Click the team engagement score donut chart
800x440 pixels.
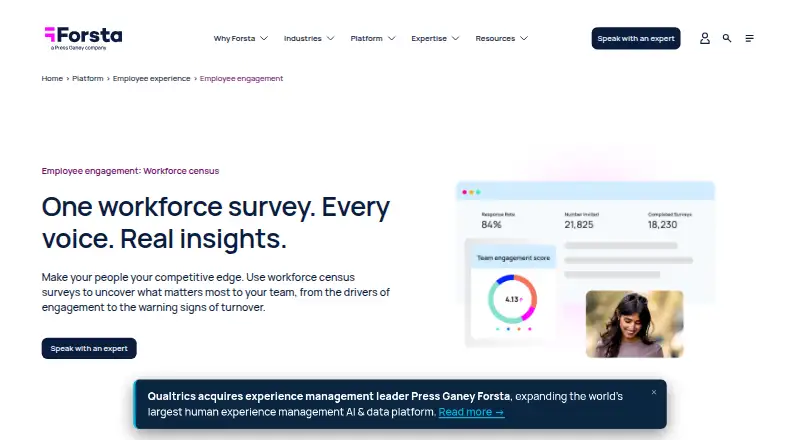[x=512, y=299]
